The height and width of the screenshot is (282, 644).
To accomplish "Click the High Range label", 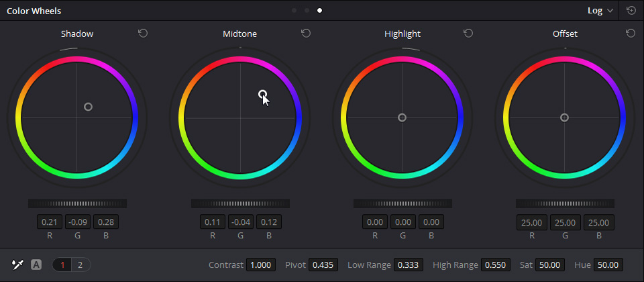I will [x=455, y=265].
